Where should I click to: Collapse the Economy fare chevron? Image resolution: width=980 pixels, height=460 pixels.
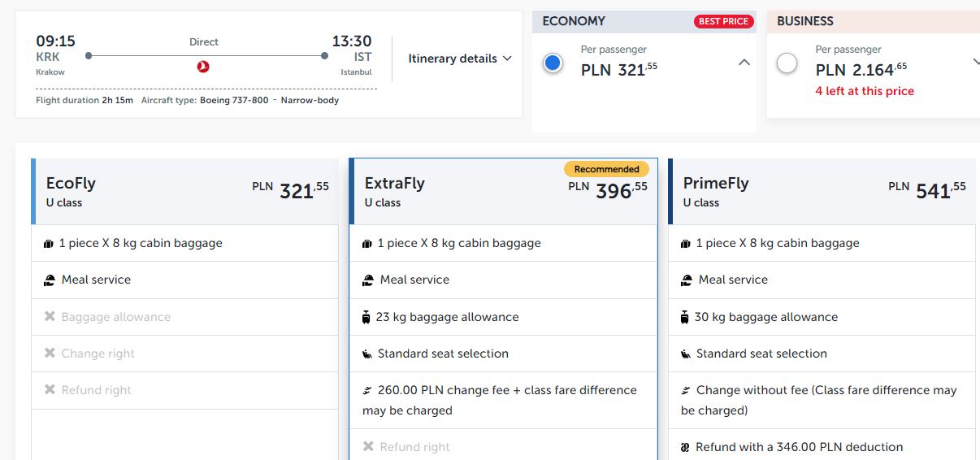[744, 63]
